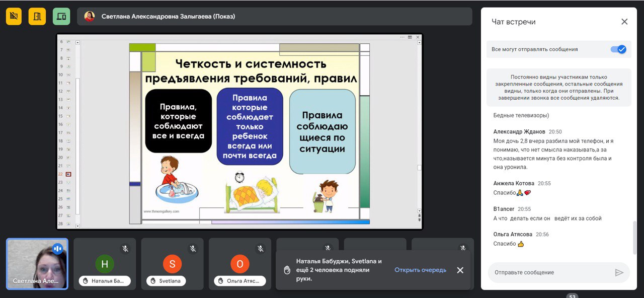Close the Чат встречи panel
Image resolution: width=644 pixels, height=298 pixels.
pyautogui.click(x=624, y=22)
